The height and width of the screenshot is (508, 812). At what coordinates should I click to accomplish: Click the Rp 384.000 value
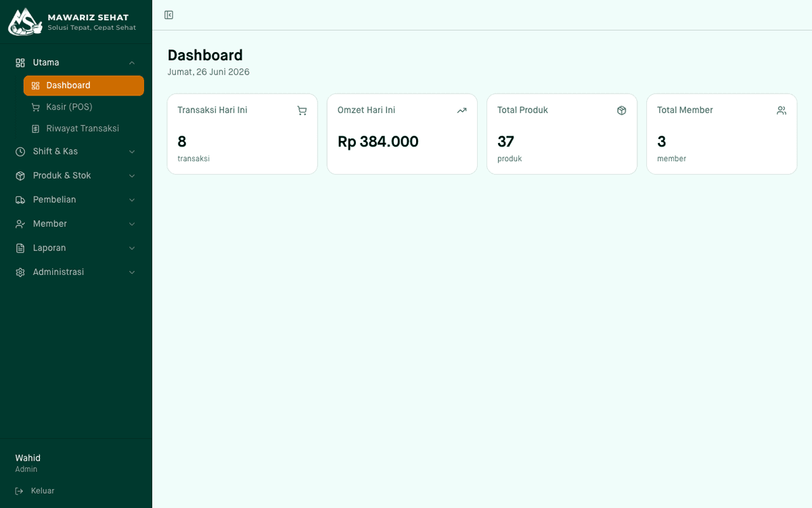378,142
